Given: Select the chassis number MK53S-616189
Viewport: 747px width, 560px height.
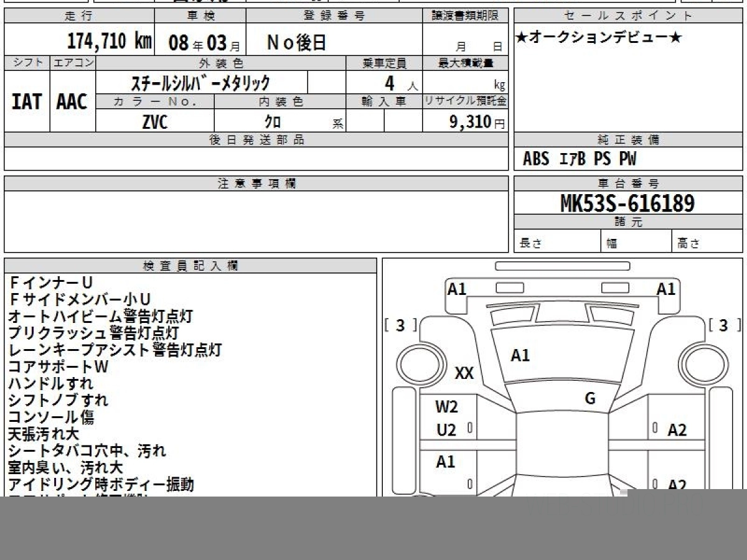Looking at the screenshot, I should pyautogui.click(x=627, y=203).
